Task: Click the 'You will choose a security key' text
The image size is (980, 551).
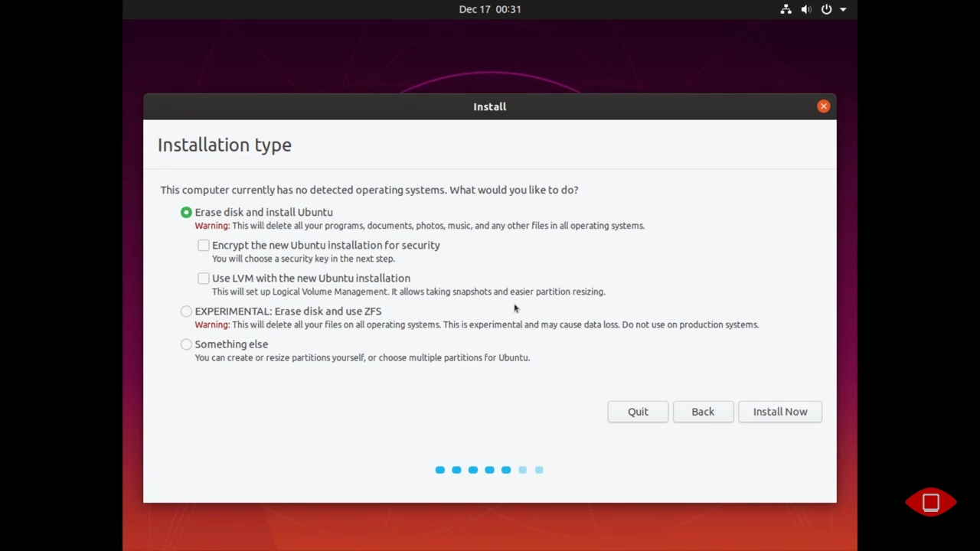Action: [303, 259]
